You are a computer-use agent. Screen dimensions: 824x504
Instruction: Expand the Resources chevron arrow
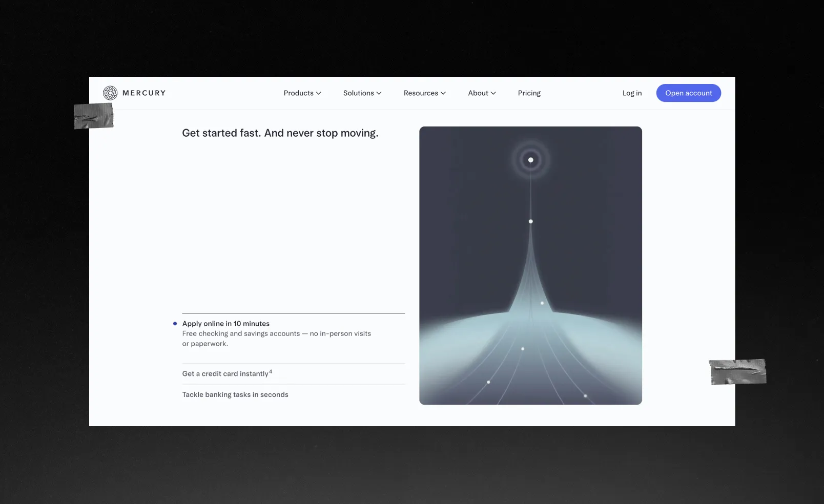click(443, 93)
